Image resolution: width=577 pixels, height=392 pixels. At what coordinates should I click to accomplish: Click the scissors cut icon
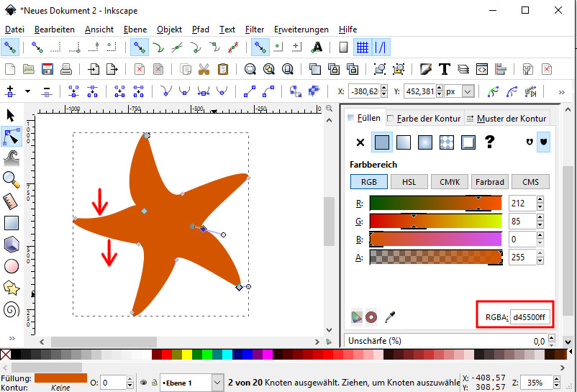pyautogui.click(x=204, y=70)
